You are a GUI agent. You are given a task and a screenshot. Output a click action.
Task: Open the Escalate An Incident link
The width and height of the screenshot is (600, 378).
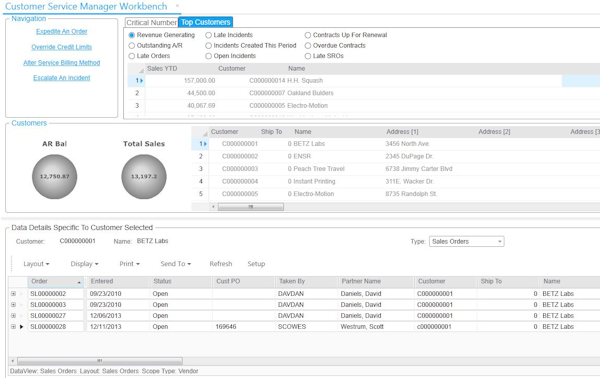[x=62, y=78]
